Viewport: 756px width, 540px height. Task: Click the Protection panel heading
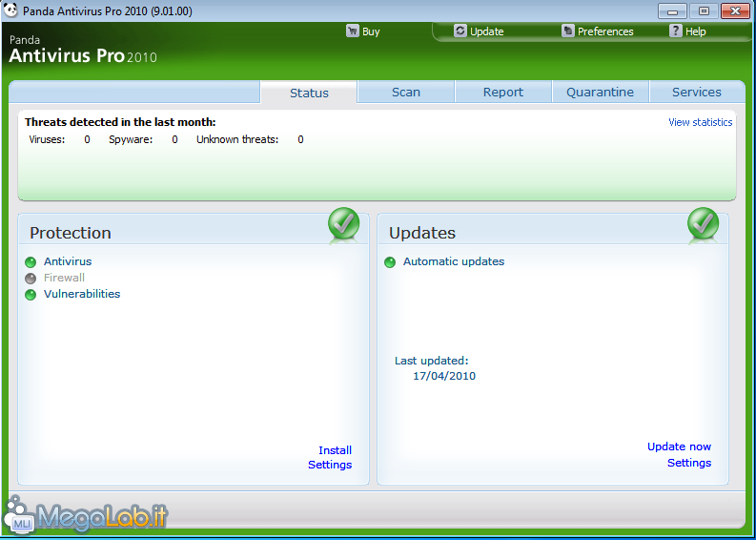coord(71,233)
